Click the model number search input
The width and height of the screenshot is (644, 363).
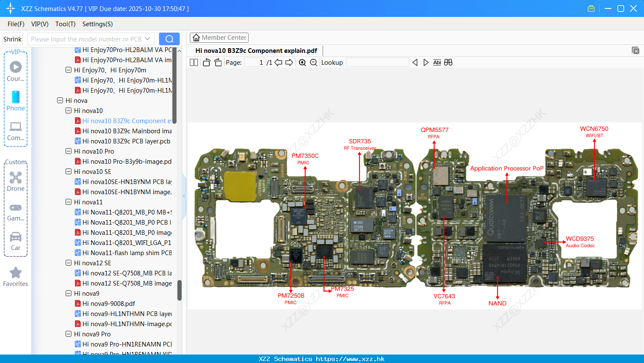[87, 39]
